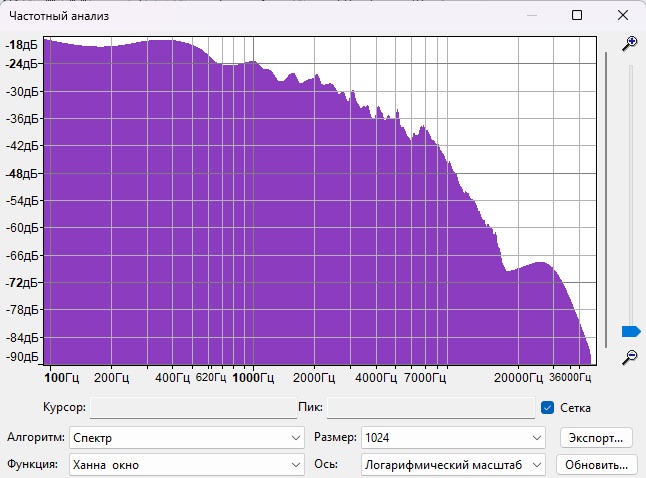Open the Размер dropdown showing 1024

click(453, 438)
